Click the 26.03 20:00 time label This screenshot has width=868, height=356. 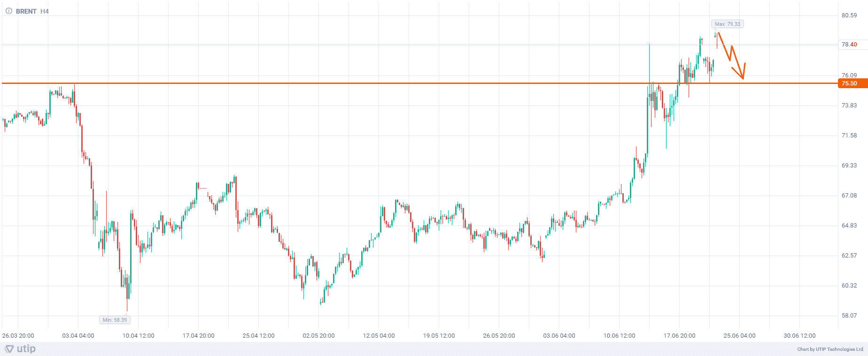[18, 335]
